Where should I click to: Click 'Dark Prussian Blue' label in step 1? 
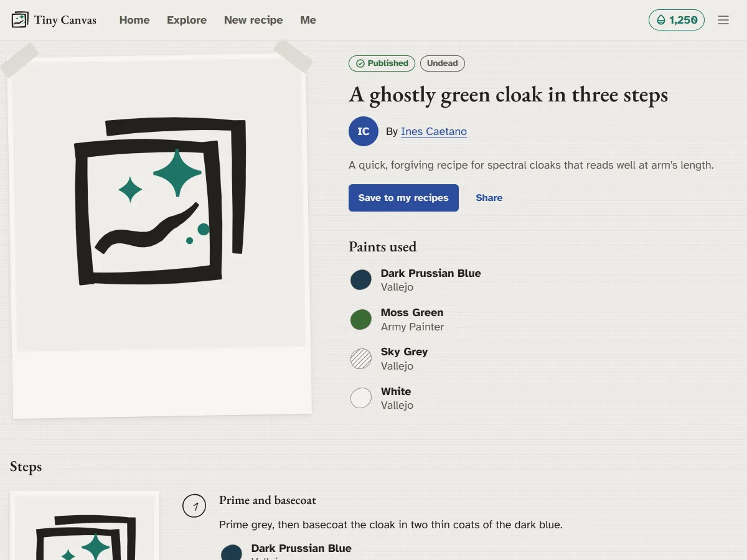(301, 548)
